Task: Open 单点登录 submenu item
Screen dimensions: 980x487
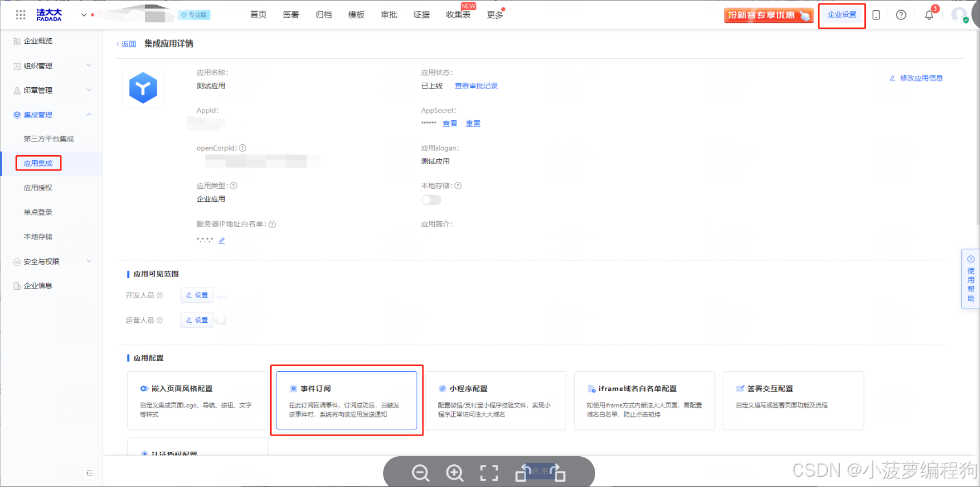Action: 38,212
